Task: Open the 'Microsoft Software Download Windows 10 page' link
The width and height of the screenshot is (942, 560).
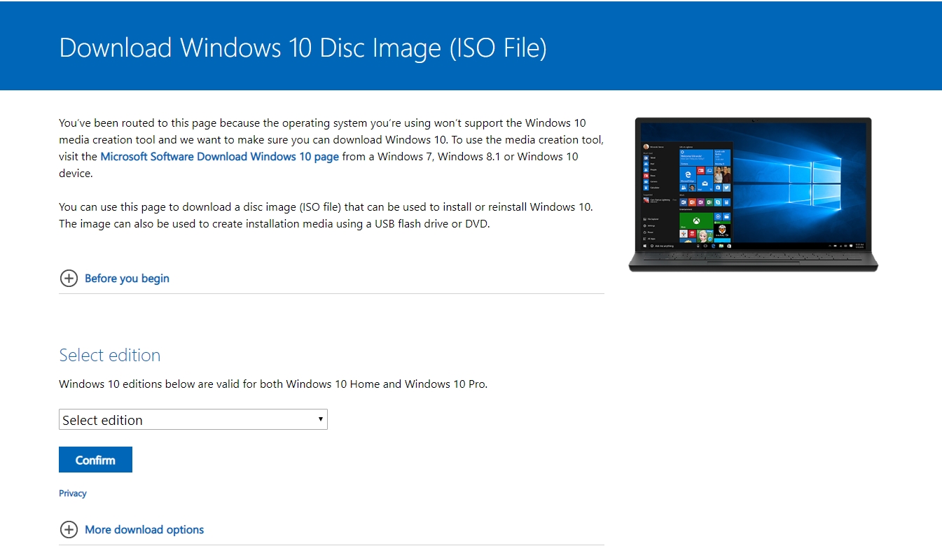Action: (220, 157)
